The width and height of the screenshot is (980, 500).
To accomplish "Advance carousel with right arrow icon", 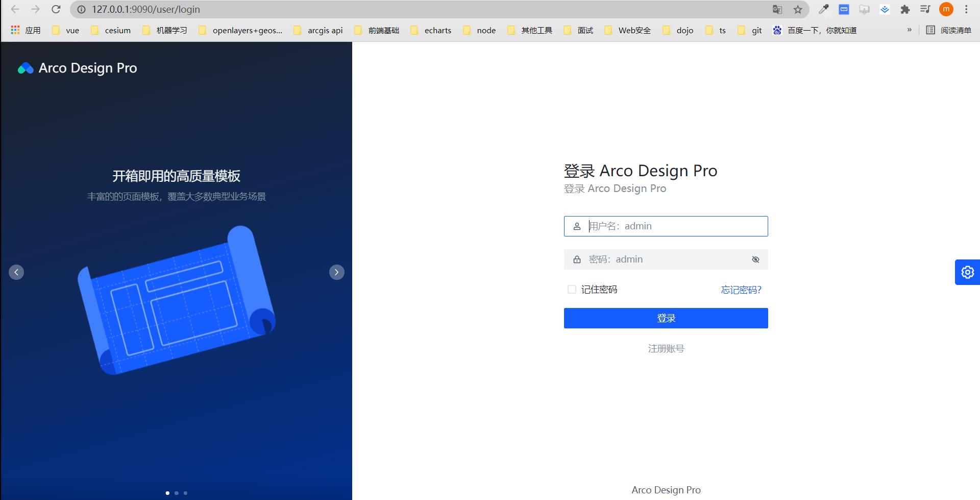I will pos(336,272).
